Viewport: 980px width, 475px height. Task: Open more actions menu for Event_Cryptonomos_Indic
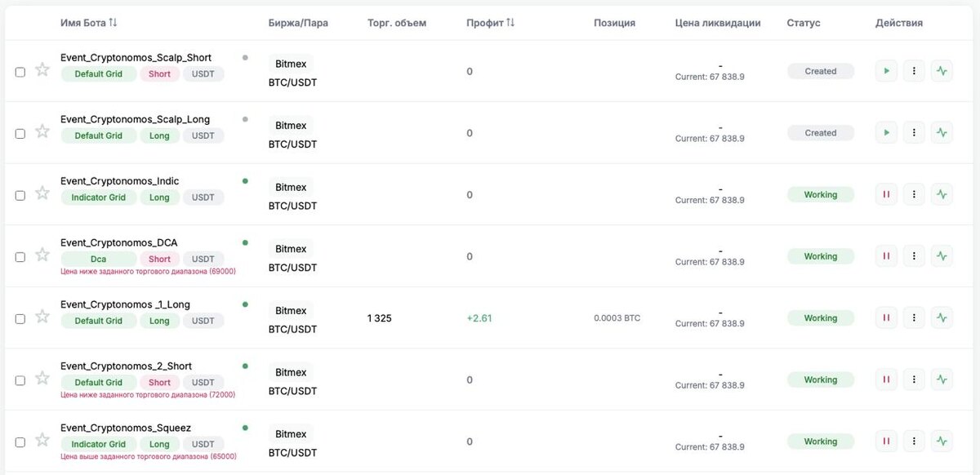click(x=914, y=194)
